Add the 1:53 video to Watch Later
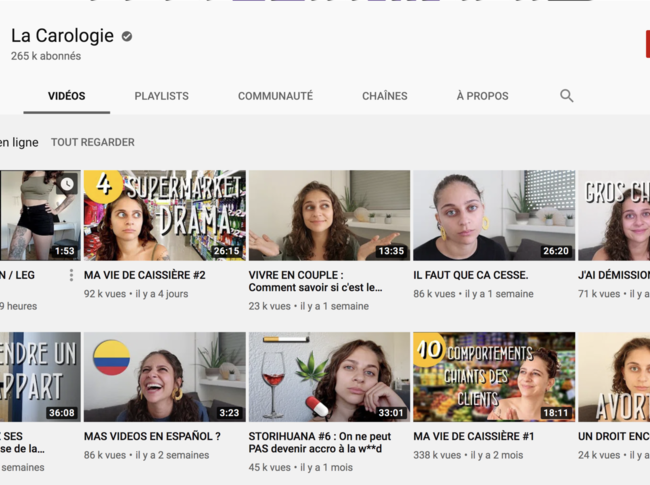 67,184
